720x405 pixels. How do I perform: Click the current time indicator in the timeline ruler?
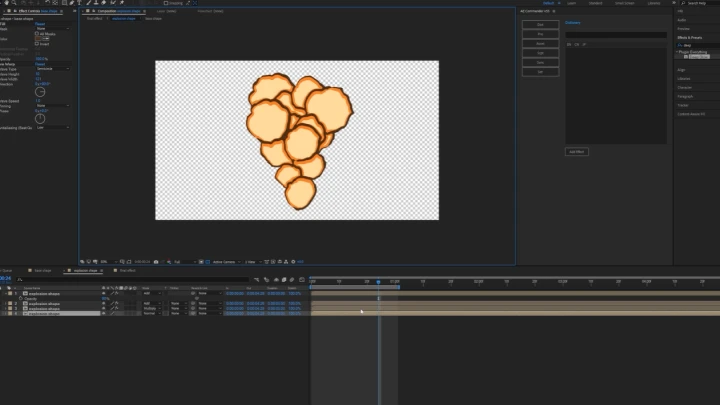tap(378, 281)
